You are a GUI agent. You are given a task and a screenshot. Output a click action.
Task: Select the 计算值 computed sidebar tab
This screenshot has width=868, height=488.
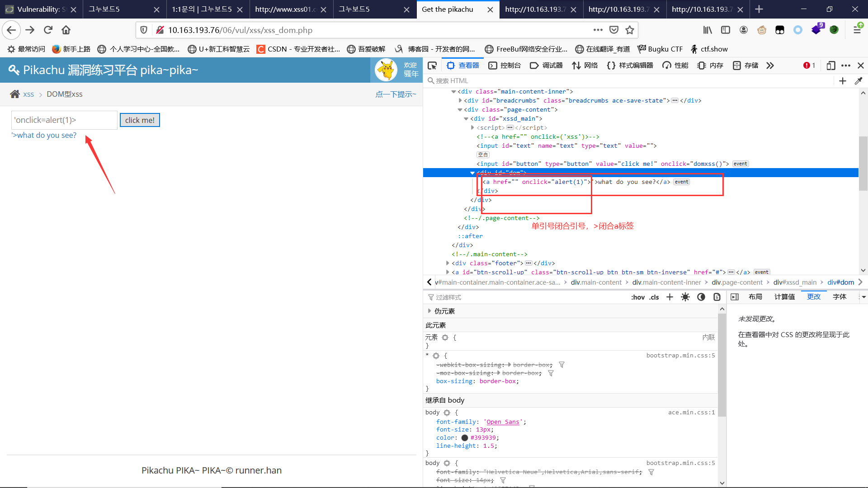pos(784,297)
